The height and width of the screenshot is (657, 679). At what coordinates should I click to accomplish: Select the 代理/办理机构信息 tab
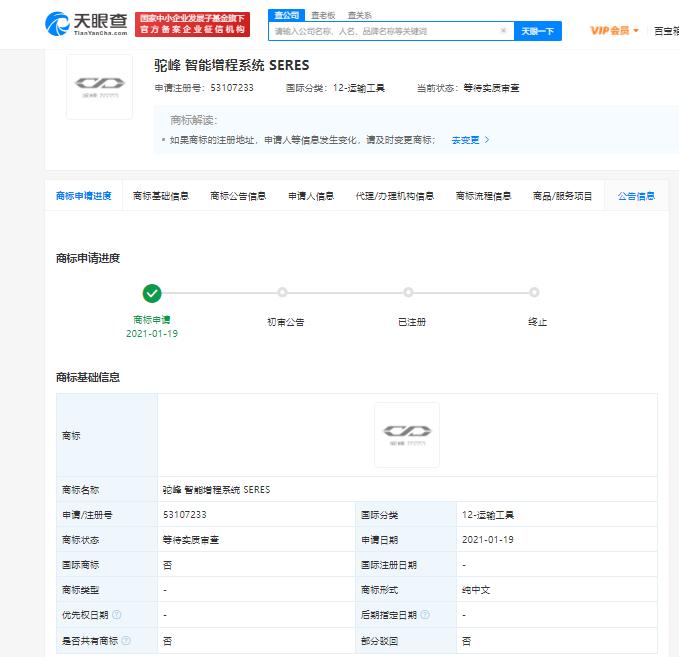pyautogui.click(x=394, y=196)
